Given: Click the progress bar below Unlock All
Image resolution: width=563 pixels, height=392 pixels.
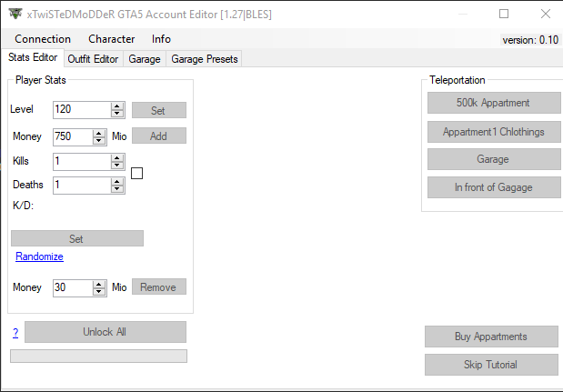Looking at the screenshot, I should point(98,357).
